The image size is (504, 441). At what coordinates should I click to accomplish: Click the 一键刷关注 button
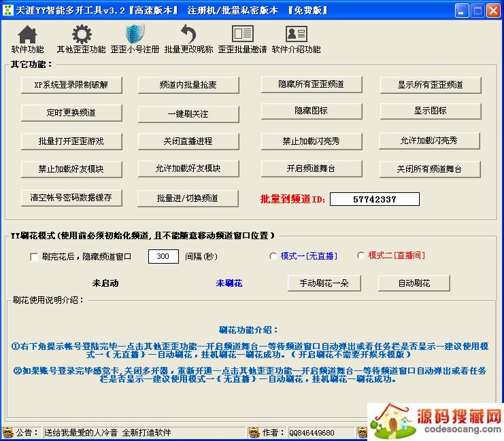tap(188, 114)
